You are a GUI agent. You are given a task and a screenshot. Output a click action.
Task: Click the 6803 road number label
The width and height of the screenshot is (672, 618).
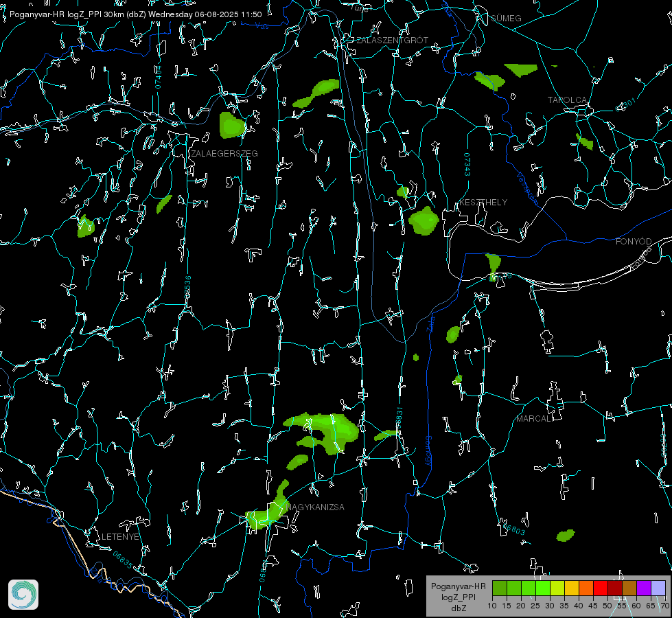[515, 529]
